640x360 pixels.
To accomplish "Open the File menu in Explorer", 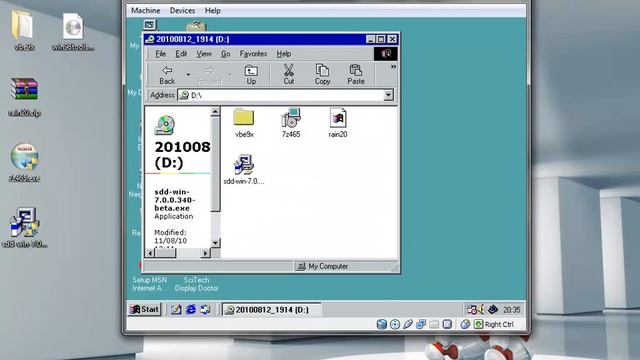I will tap(160, 54).
